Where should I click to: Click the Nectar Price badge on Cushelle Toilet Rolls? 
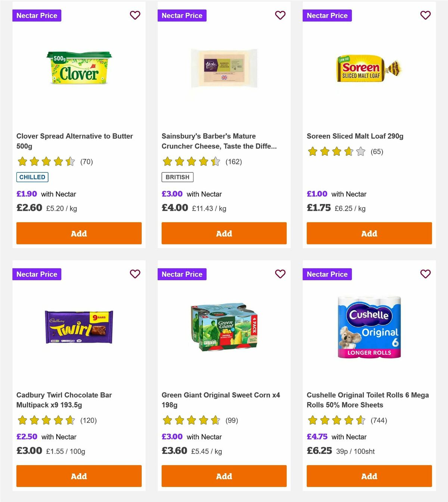(327, 274)
